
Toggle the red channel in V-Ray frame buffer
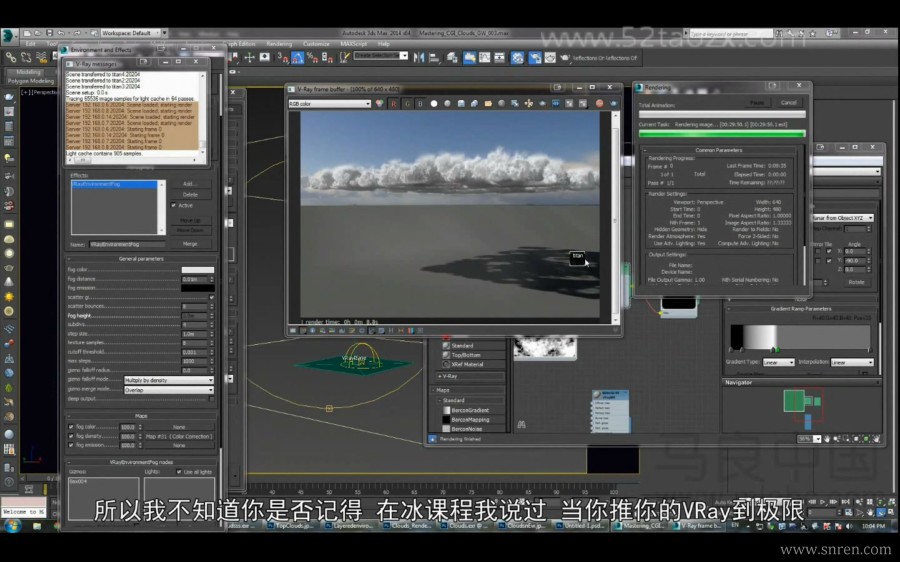(394, 103)
